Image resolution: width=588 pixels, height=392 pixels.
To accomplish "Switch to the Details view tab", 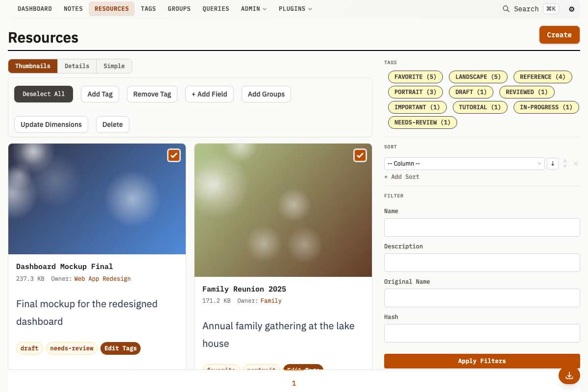I will pos(76,66).
